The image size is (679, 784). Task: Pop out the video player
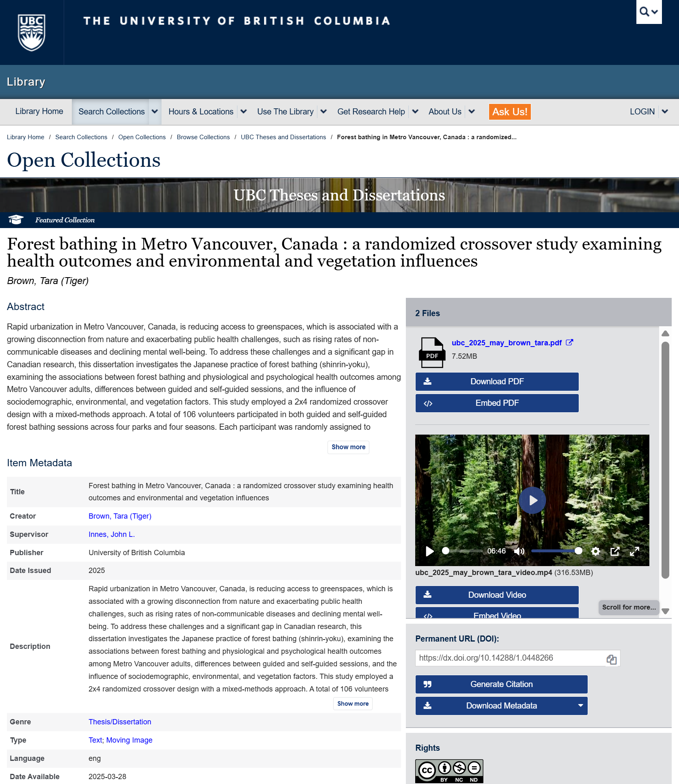click(615, 551)
